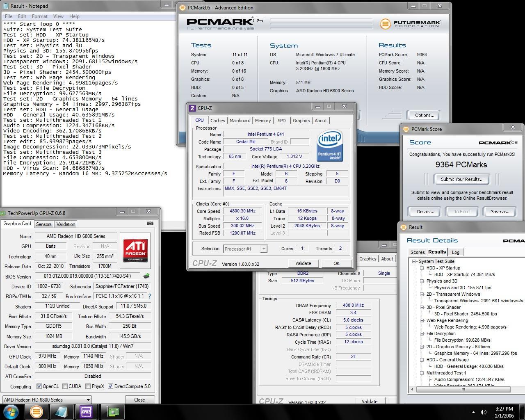This screenshot has width=525, height=420.
Task: Toggle the PhysX checkbox
Action: (88, 386)
